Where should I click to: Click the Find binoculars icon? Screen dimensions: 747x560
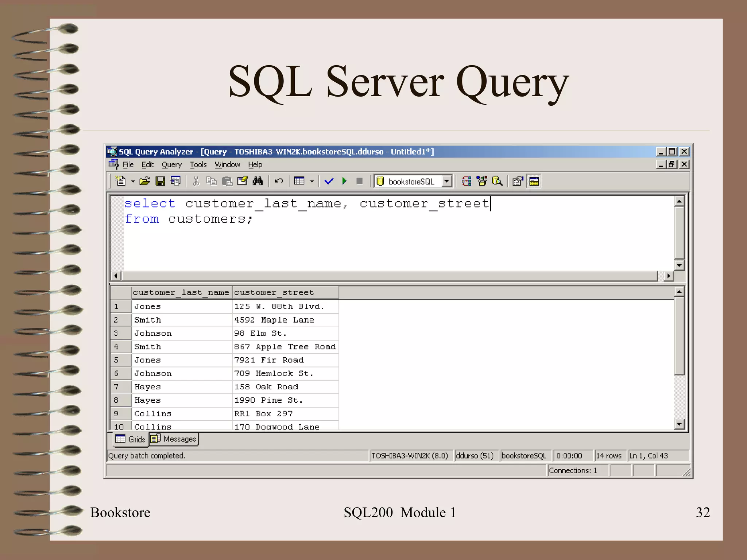click(258, 181)
